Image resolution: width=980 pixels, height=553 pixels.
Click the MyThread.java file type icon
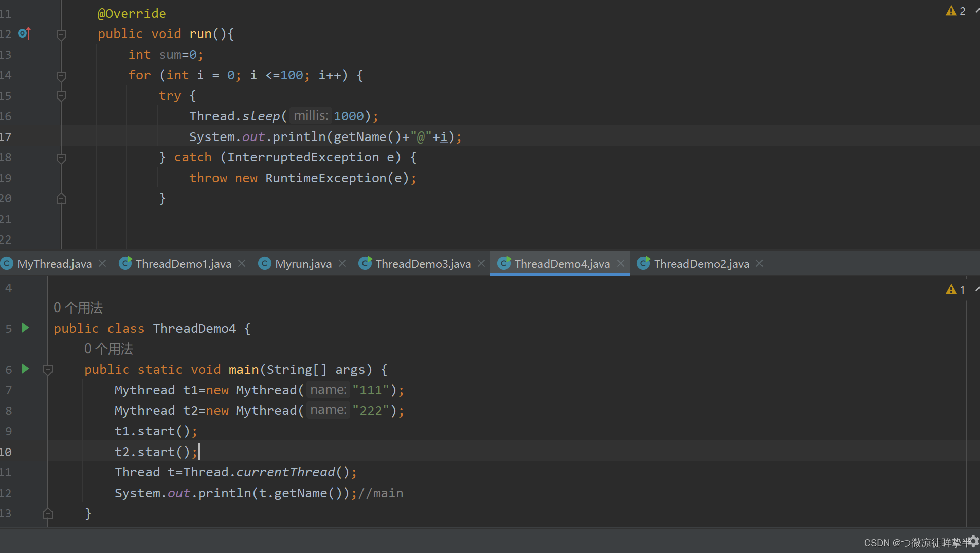pos(7,263)
